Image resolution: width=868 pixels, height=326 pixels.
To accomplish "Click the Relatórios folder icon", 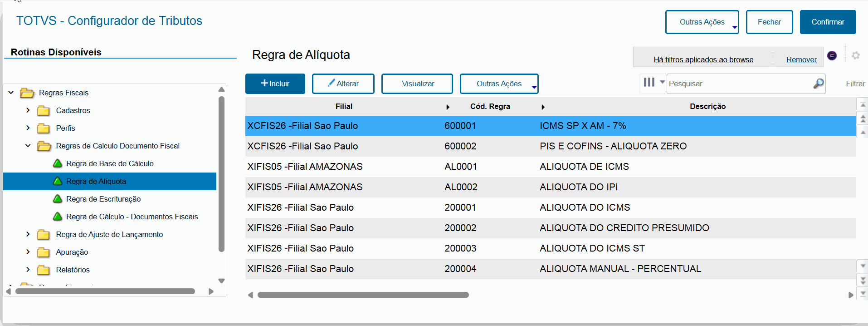I will [x=44, y=270].
